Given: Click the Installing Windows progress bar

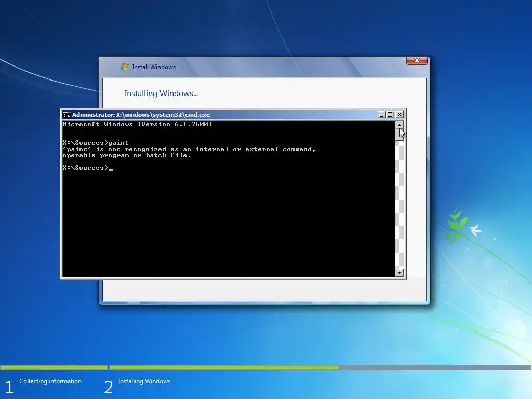Looking at the screenshot, I should tap(320, 367).
